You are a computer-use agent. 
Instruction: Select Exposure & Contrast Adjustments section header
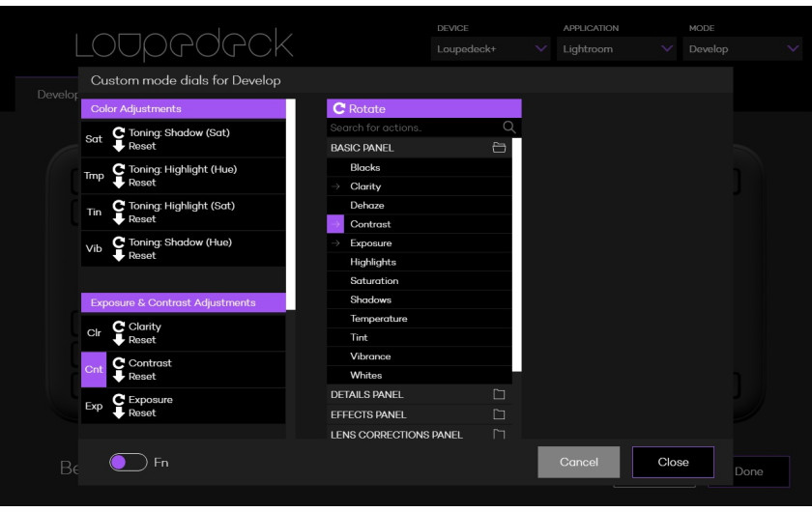184,302
